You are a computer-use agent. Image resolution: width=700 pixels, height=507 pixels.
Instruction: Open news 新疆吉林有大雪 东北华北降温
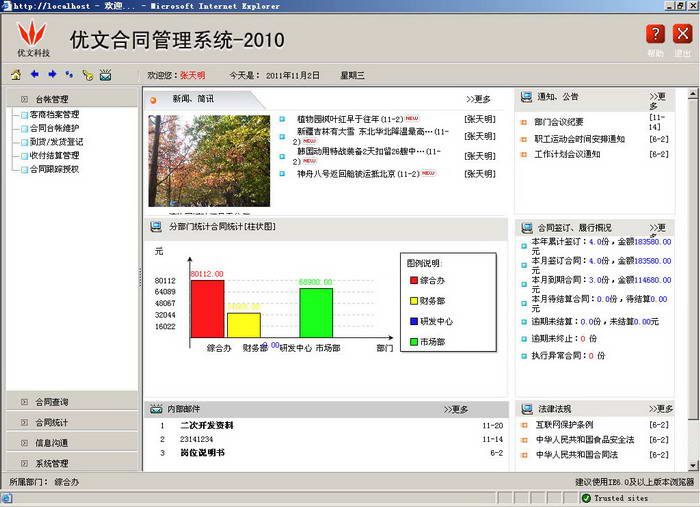tap(371, 136)
